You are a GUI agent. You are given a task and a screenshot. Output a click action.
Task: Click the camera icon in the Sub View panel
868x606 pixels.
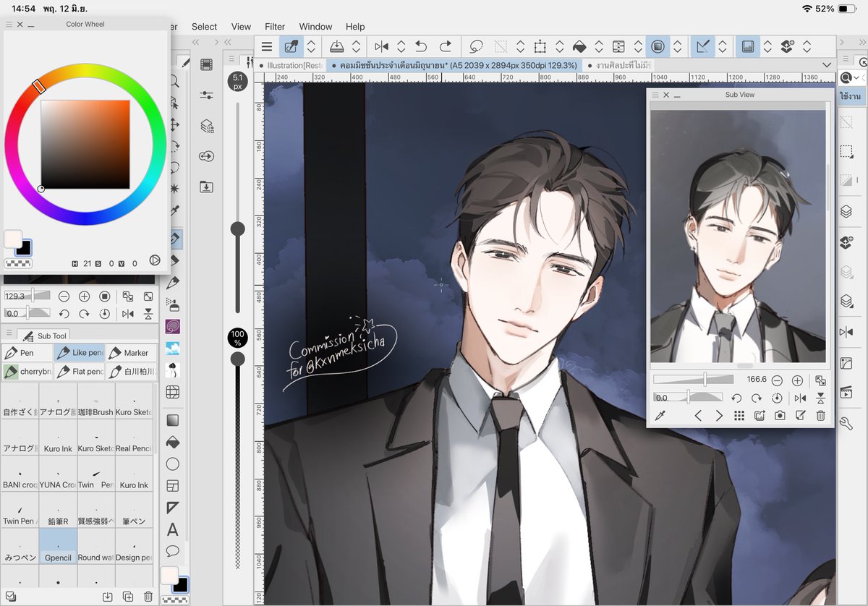coord(780,415)
